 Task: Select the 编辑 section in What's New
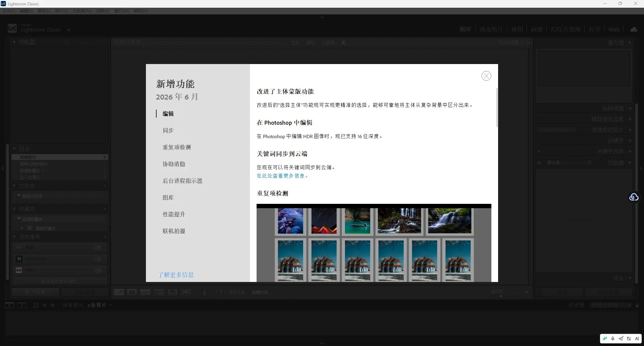(168, 114)
